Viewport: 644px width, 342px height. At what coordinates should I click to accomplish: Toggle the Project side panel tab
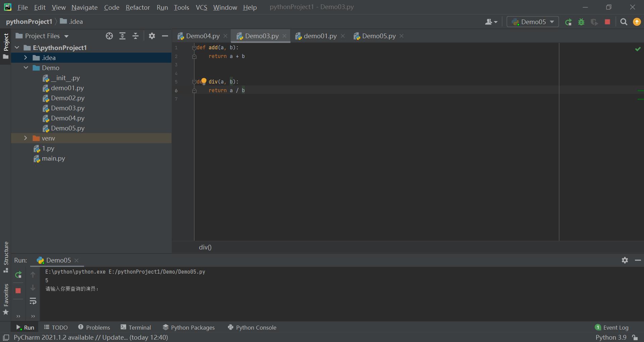point(6,46)
